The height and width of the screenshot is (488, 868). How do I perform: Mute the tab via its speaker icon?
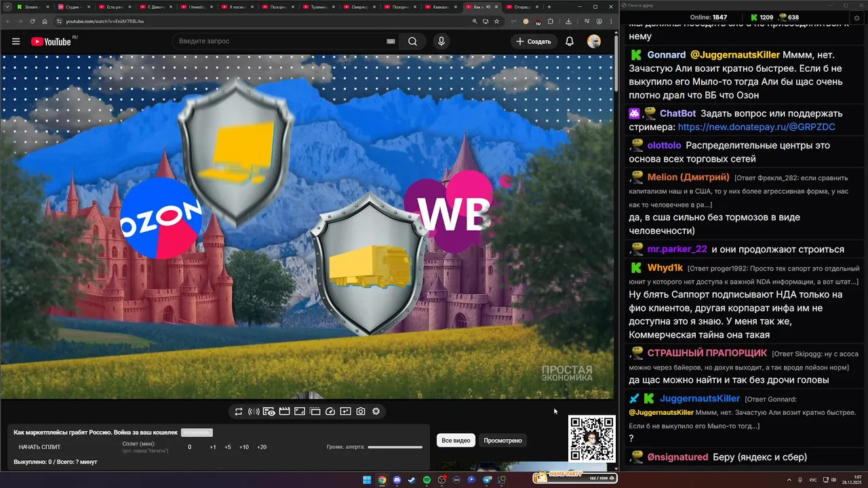coord(490,7)
